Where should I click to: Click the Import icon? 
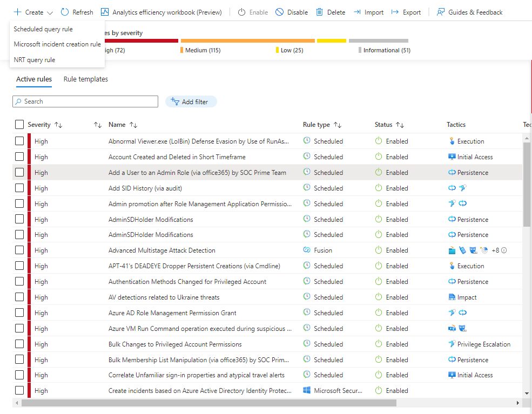click(357, 12)
